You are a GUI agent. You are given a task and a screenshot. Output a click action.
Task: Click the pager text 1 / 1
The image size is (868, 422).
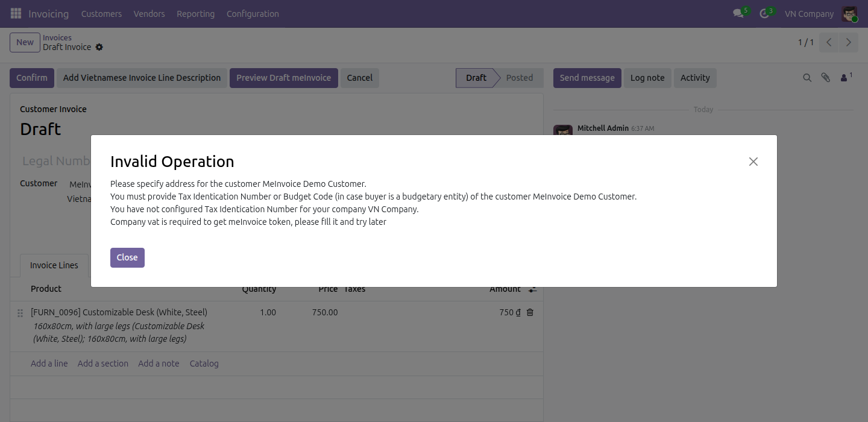(x=806, y=42)
